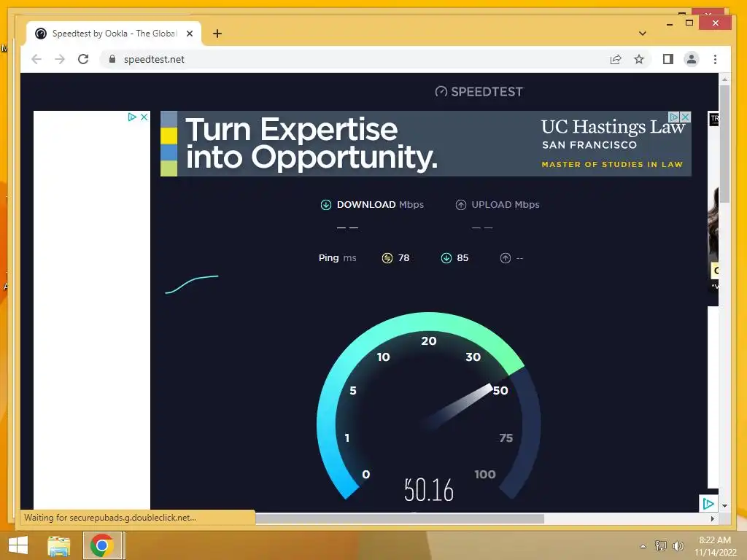Click the download speed graph line
Viewport: 747px width, 560px height.
tap(192, 284)
